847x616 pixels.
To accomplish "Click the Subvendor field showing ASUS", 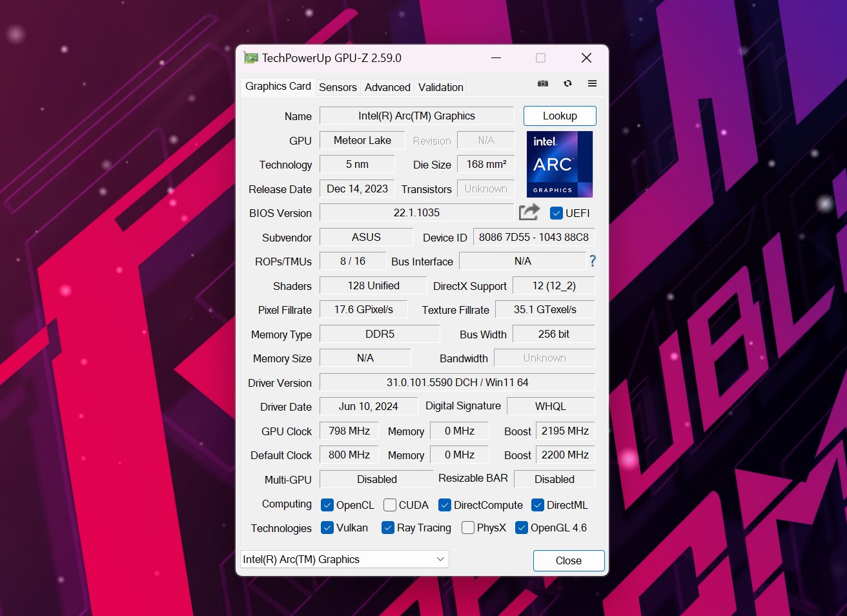I will [x=366, y=237].
